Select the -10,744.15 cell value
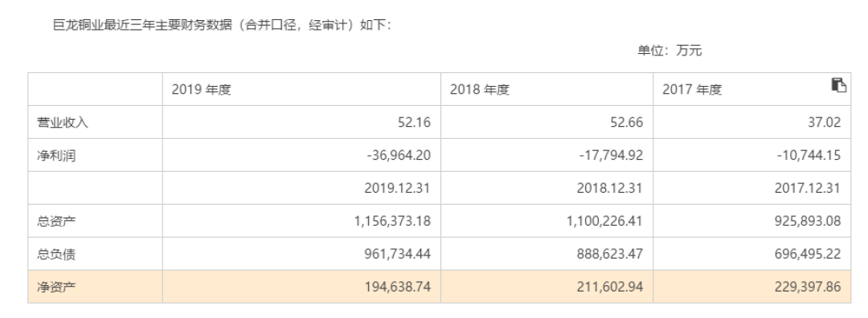 (x=751, y=156)
